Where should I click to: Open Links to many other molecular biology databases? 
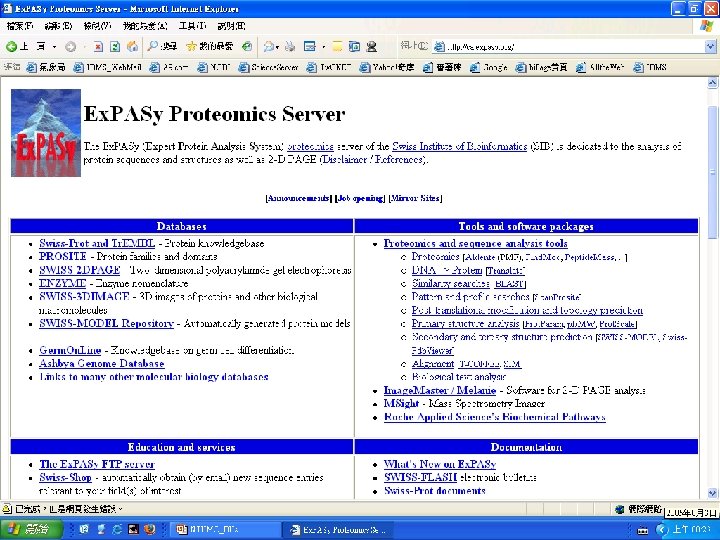(154, 377)
